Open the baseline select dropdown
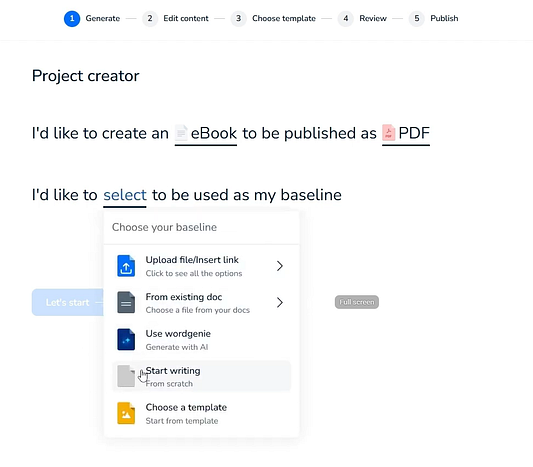The image size is (533, 467). click(x=125, y=196)
